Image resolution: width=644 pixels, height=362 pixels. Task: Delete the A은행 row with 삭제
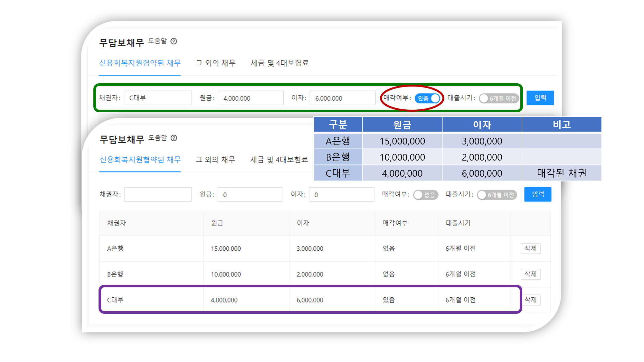click(530, 248)
